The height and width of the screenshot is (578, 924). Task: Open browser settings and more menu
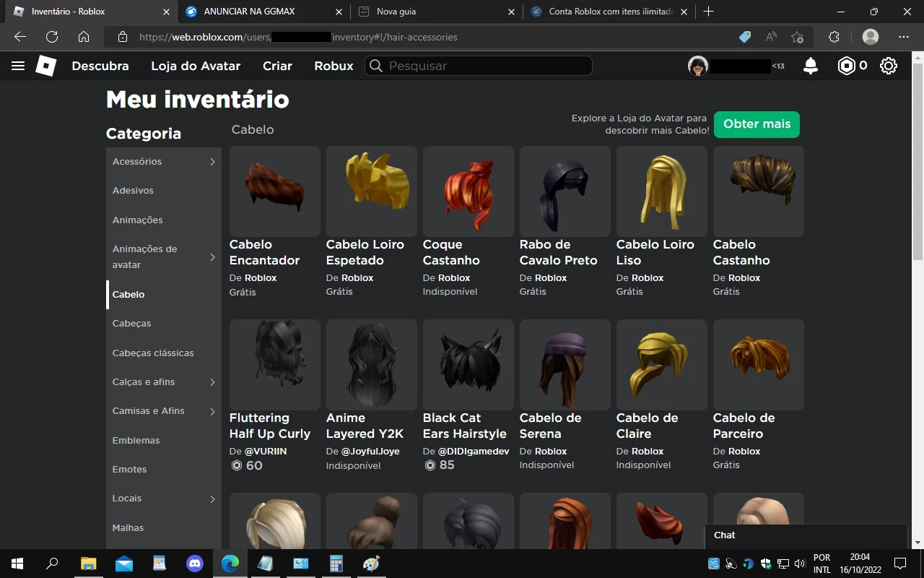[904, 37]
